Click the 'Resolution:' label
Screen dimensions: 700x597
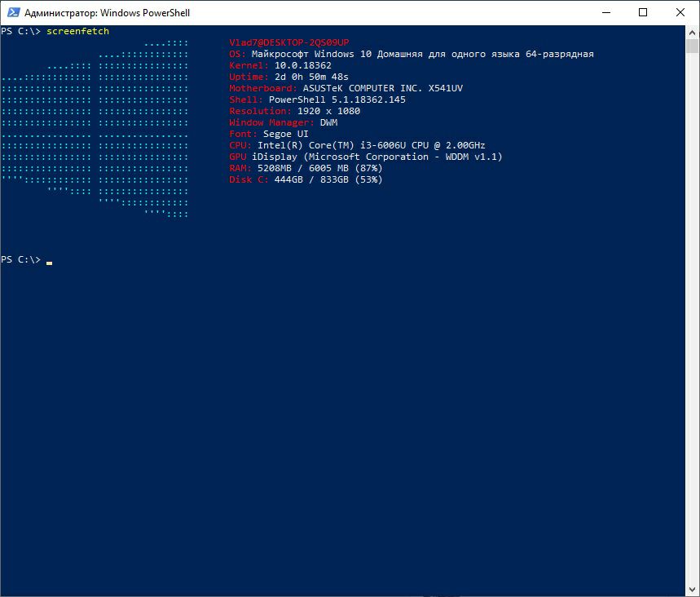[x=260, y=111]
